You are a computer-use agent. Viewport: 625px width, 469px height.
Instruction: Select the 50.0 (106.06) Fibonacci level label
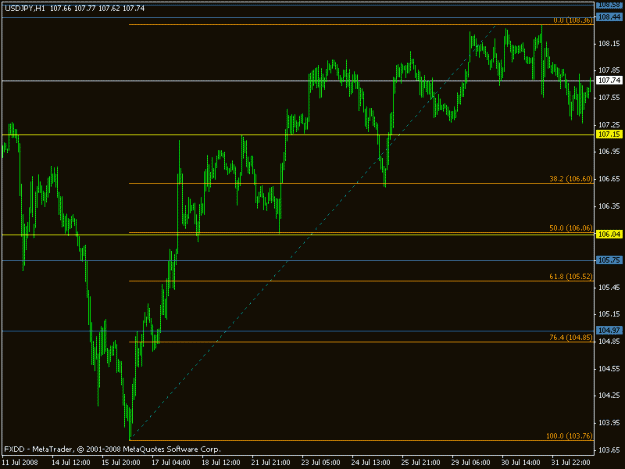click(571, 228)
